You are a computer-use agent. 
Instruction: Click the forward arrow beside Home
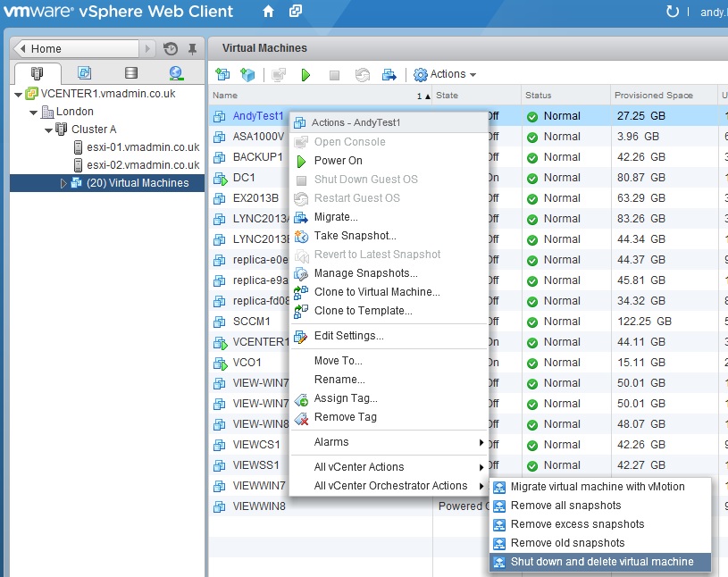pyautogui.click(x=147, y=49)
